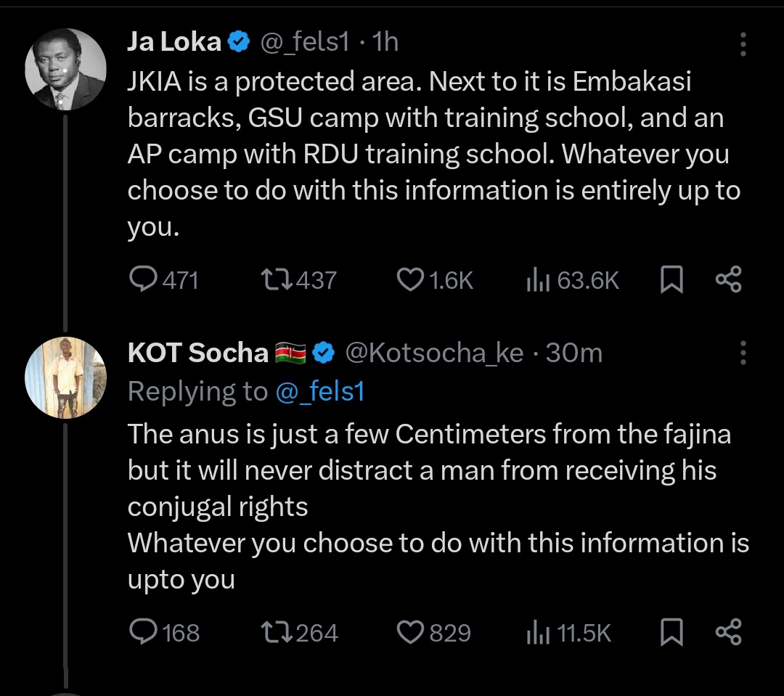
Task: Reply to Ja Loka's post
Action: coord(143,279)
